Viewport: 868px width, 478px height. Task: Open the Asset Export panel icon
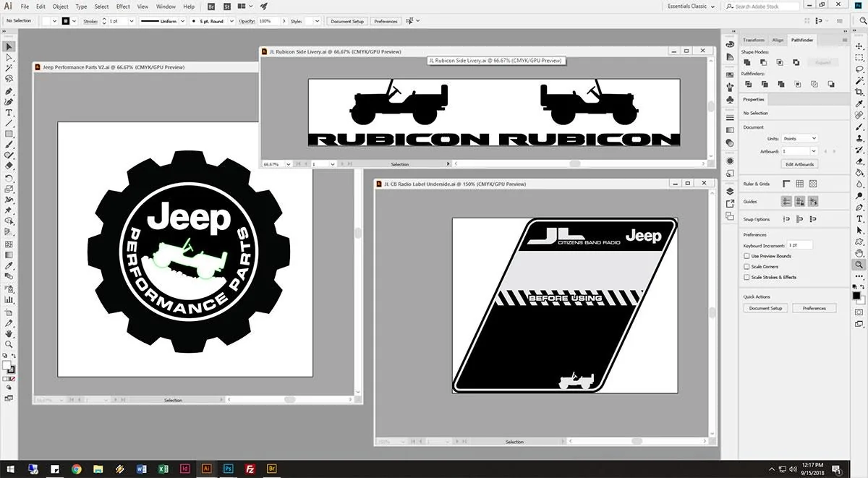tap(729, 203)
